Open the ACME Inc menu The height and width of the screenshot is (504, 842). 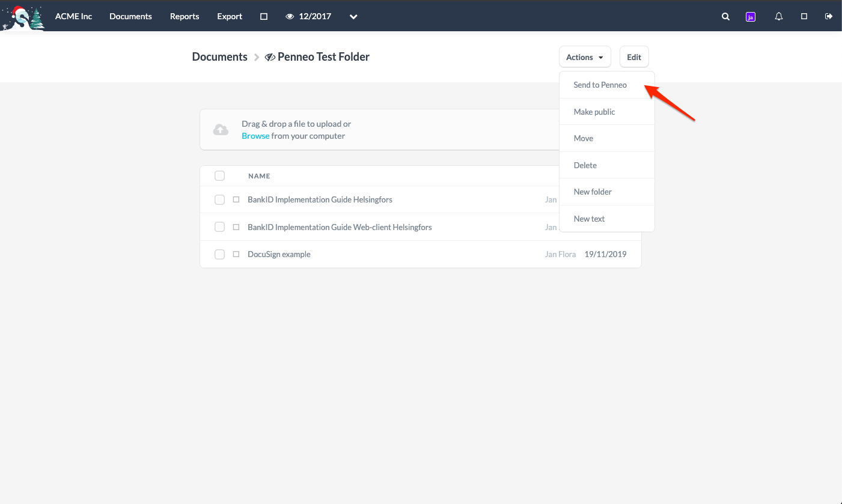73,16
